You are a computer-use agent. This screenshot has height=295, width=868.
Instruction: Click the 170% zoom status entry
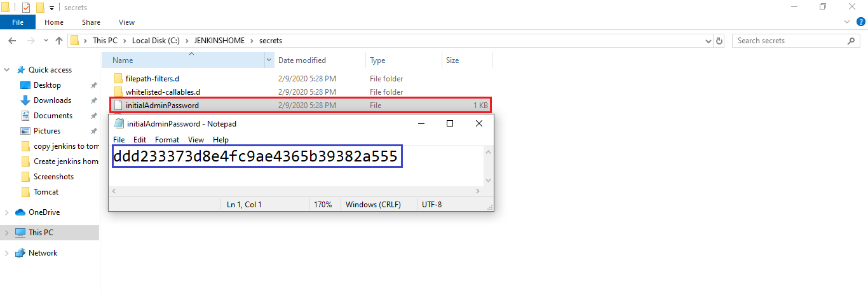tap(323, 205)
